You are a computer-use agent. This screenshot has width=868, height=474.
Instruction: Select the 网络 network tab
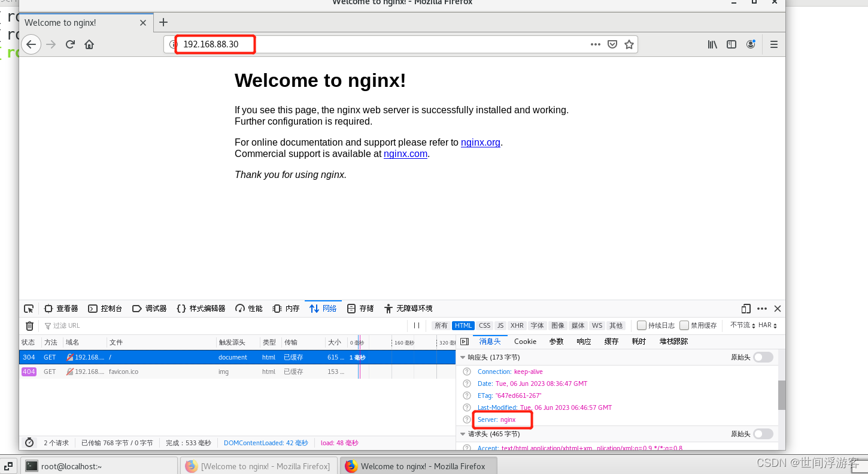click(x=323, y=309)
